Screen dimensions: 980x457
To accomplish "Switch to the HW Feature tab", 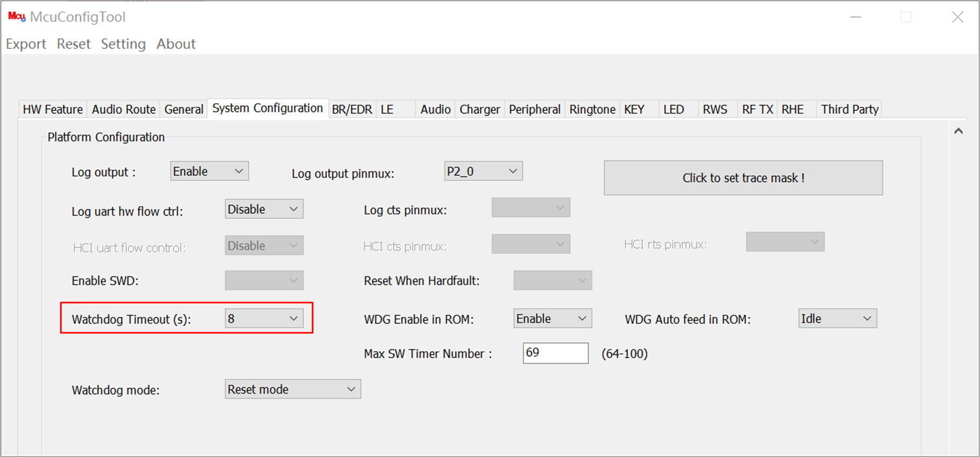I will (53, 110).
